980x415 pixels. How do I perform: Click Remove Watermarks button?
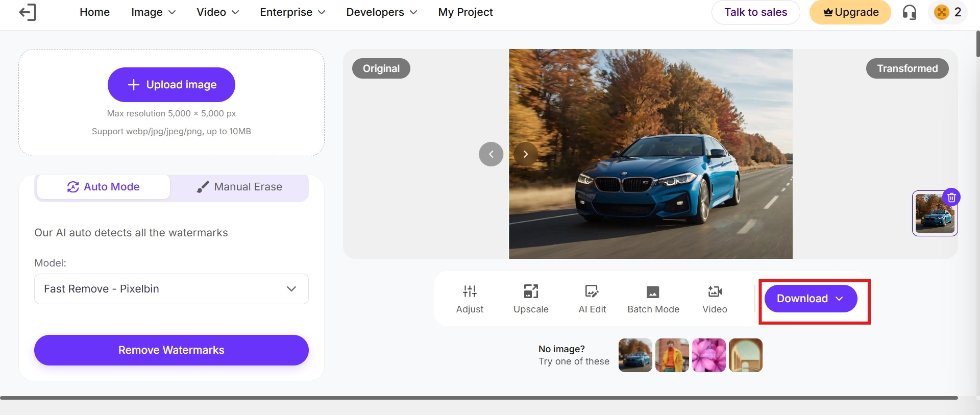point(171,350)
